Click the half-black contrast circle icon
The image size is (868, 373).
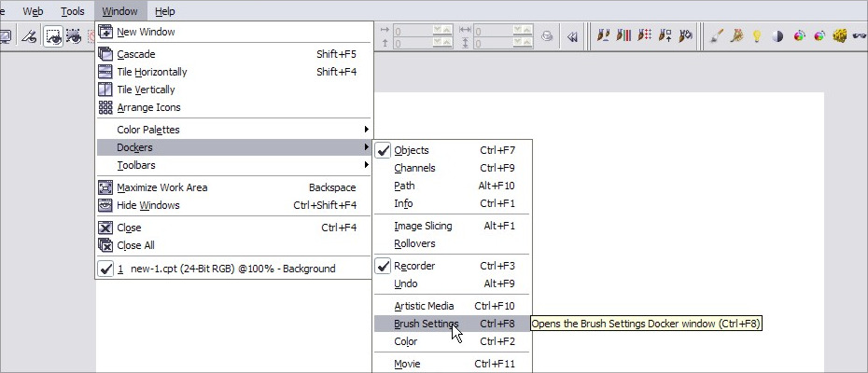[x=777, y=36]
